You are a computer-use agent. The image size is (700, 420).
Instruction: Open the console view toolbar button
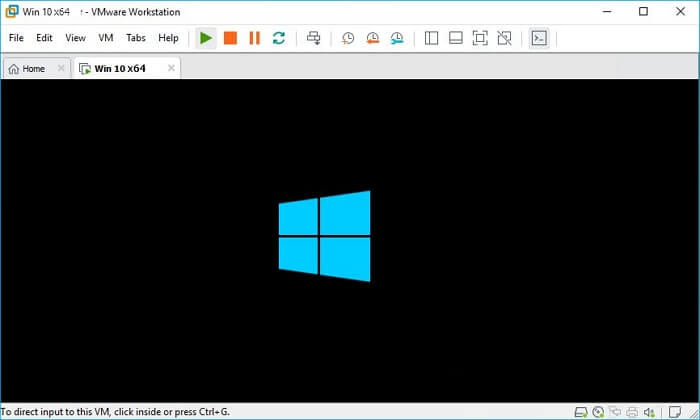[539, 38]
